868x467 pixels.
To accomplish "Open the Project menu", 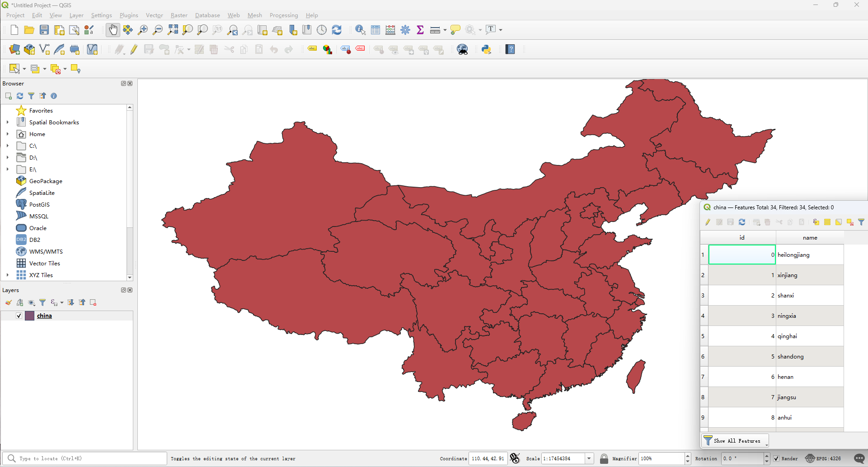I will coord(15,15).
